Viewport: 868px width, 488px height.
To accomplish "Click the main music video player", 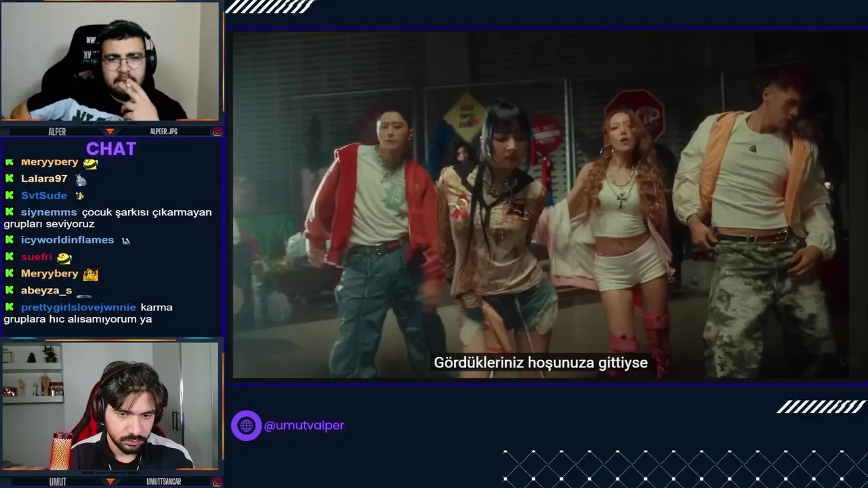I will [x=548, y=205].
